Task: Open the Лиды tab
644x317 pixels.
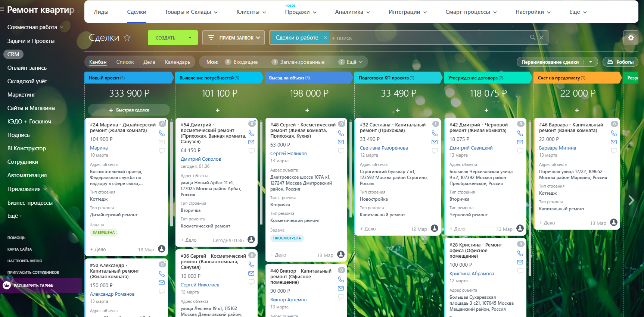Action: 101,12
